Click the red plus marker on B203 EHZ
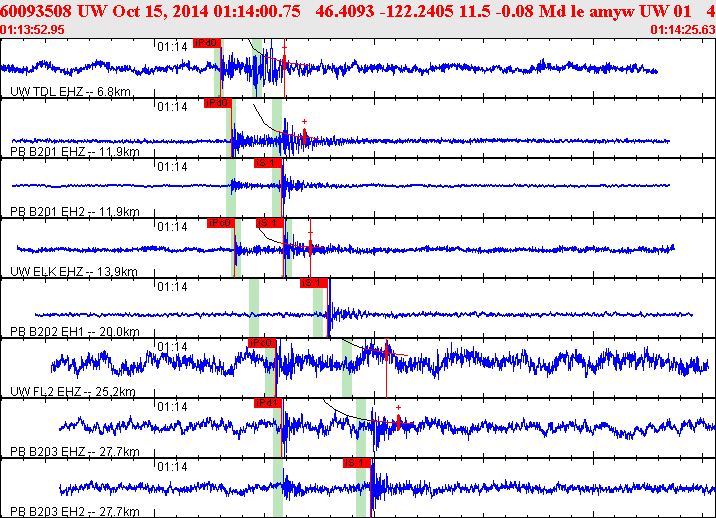This screenshot has width=716, height=518. 398,408
